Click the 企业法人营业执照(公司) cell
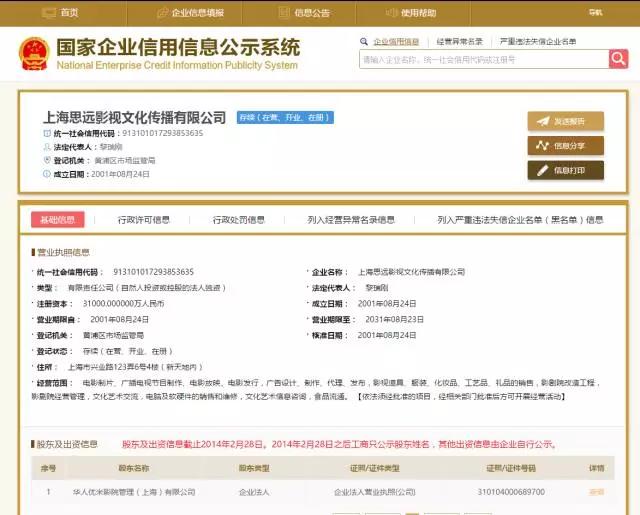Viewport: 640px width, 515px height. coord(374,492)
